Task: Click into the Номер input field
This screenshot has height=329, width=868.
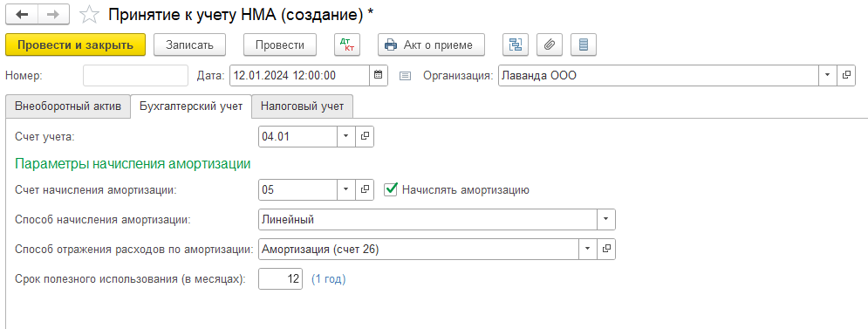Action: tap(135, 76)
